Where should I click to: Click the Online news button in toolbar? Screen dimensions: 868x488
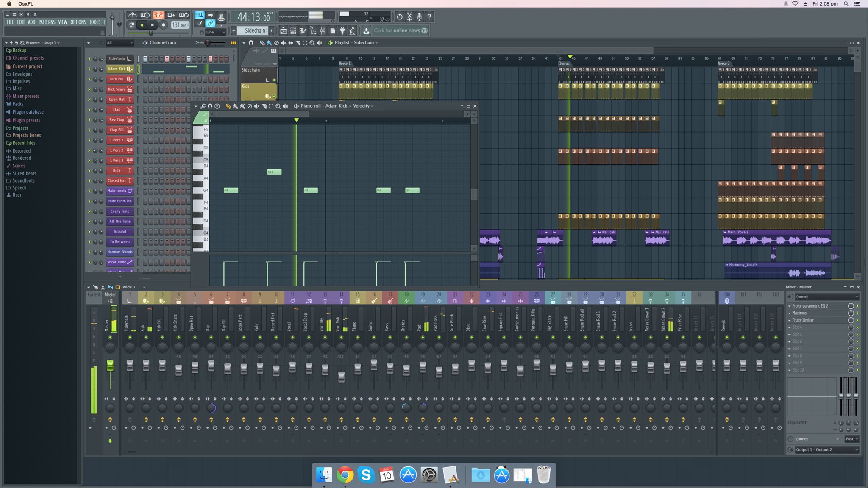click(x=400, y=30)
